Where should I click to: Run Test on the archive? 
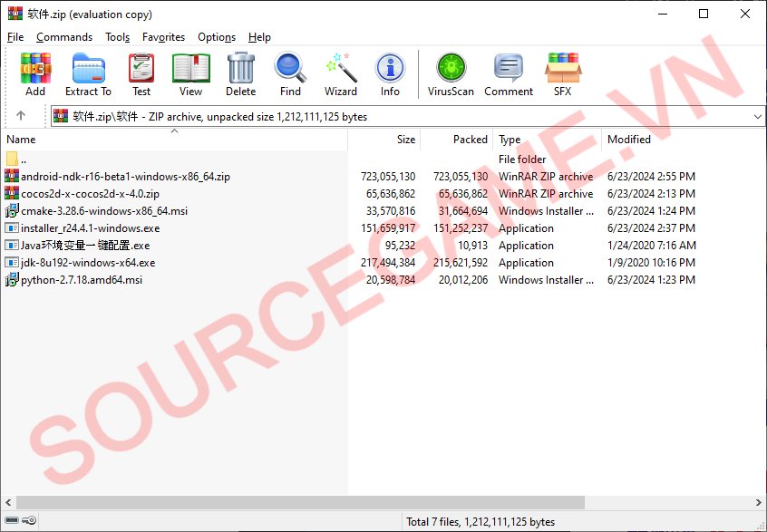tap(141, 73)
